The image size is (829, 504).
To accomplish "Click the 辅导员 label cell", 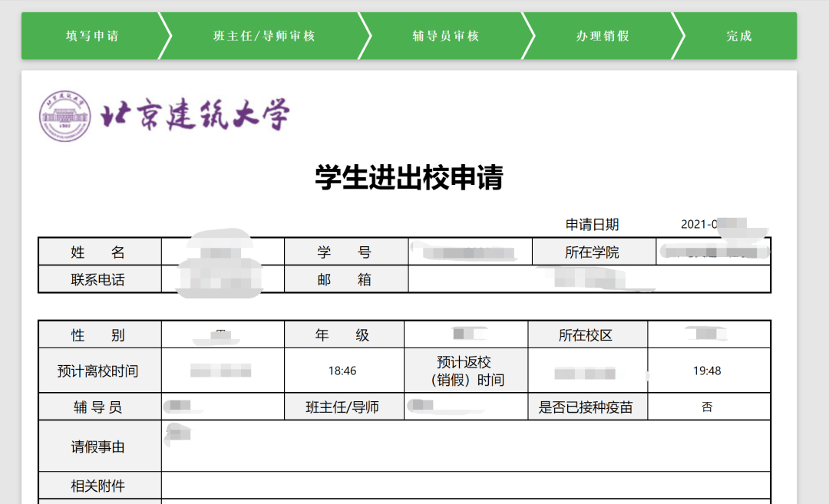I will pos(100,407).
